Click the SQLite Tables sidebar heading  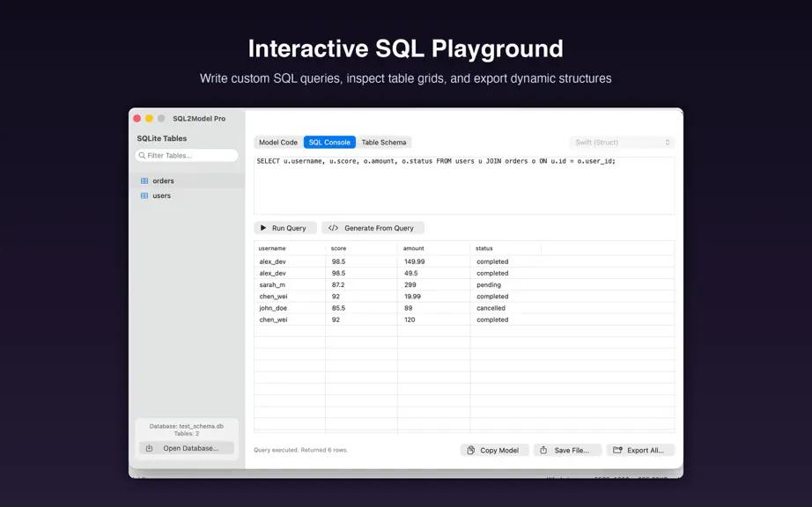(161, 138)
